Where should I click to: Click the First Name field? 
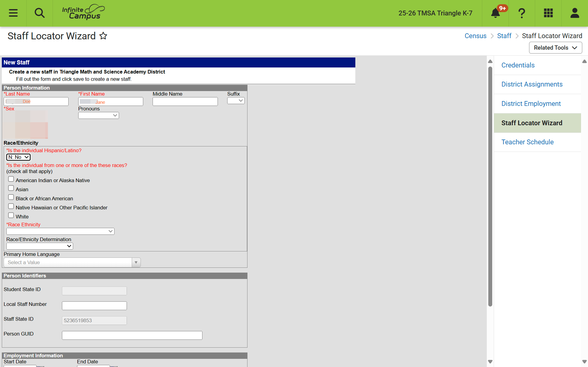pyautogui.click(x=111, y=101)
